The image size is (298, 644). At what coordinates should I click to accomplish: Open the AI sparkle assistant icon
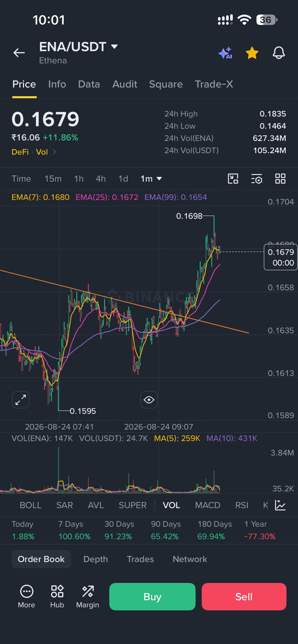coord(225,53)
